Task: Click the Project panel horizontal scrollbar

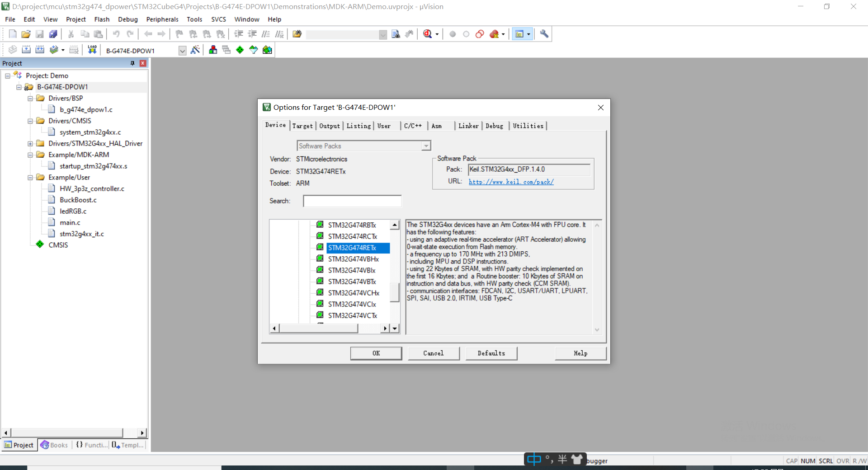Action: point(67,433)
